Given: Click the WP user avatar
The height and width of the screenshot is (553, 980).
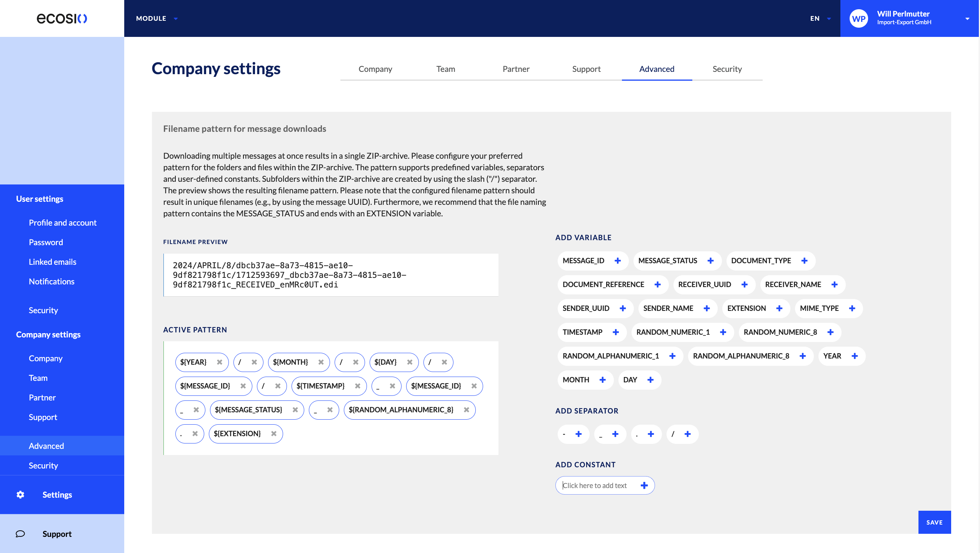Looking at the screenshot, I should click(x=859, y=18).
